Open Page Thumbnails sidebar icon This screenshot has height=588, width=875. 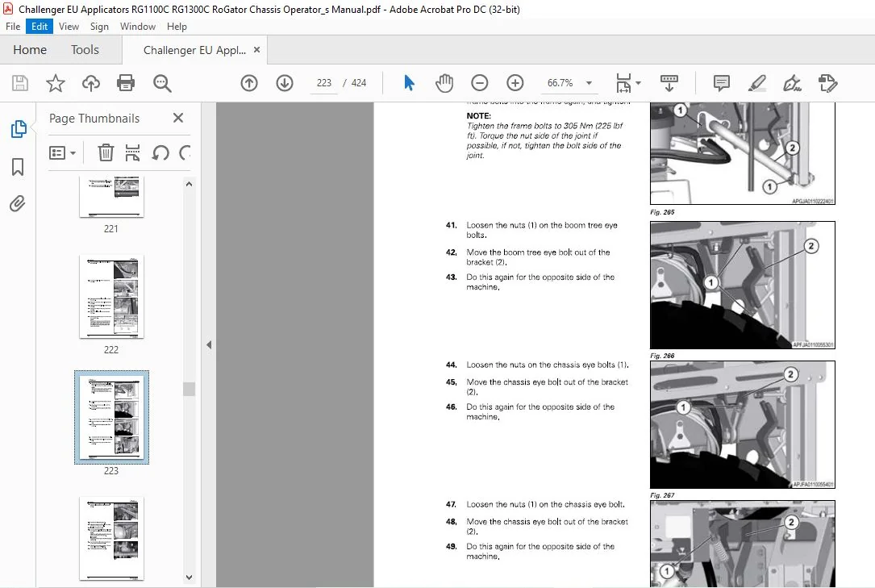click(19, 129)
